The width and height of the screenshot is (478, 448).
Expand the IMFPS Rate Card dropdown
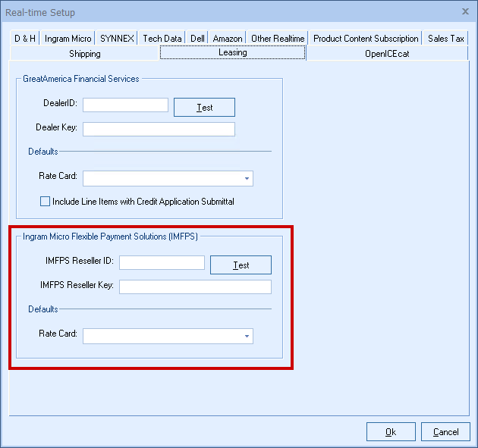[168, 336]
